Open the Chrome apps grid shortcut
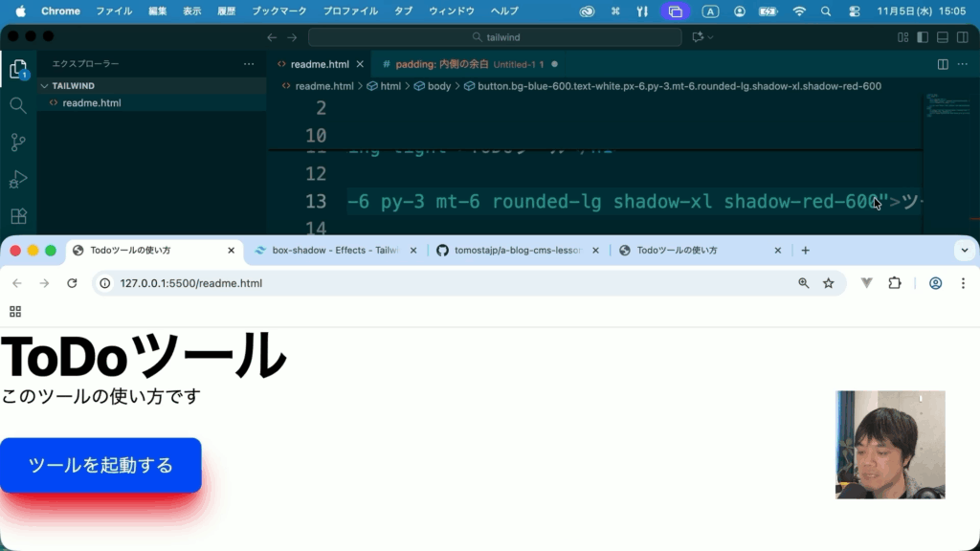Viewport: 980px width, 551px height. click(x=14, y=311)
